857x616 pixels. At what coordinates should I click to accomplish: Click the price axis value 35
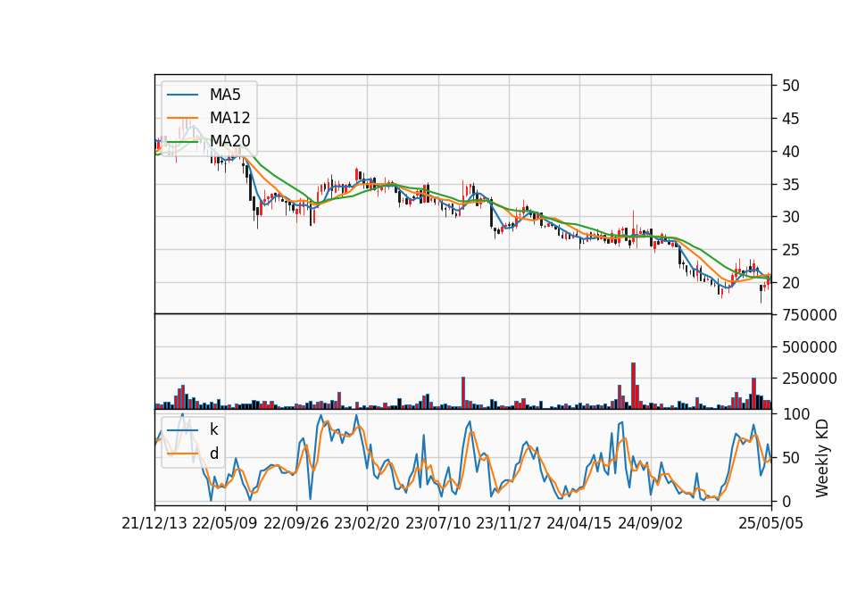click(x=790, y=185)
